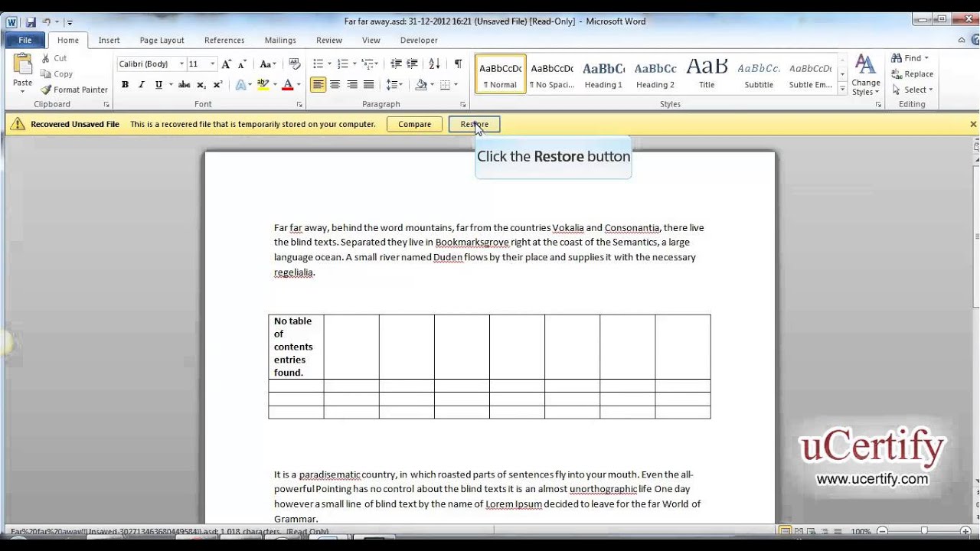Open the Borders dropdown
Viewport: 980px width, 551px height.
456,85
